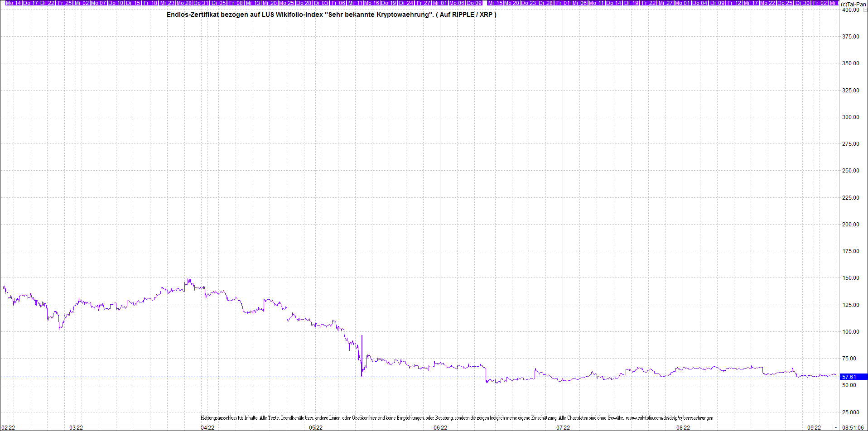Image resolution: width=868 pixels, height=431 pixels.
Task: Click the 'Mi 23' date in the top strip
Action: point(168,3)
